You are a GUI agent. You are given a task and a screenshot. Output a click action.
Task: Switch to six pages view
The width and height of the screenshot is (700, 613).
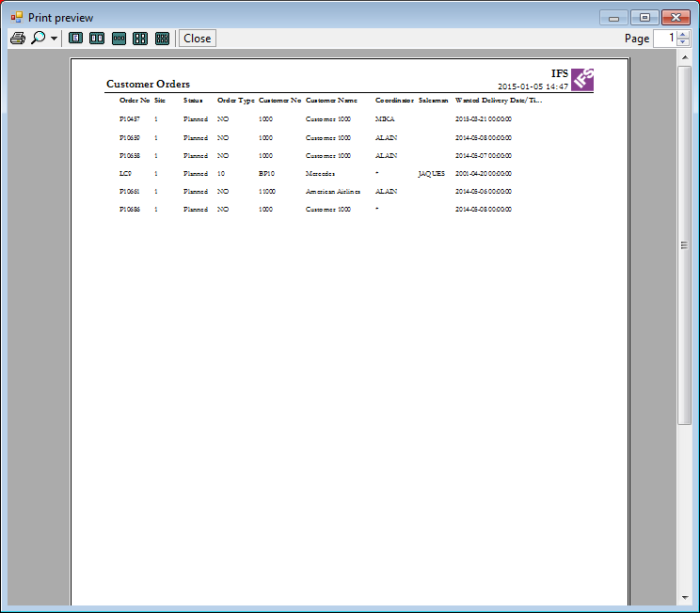(162, 39)
